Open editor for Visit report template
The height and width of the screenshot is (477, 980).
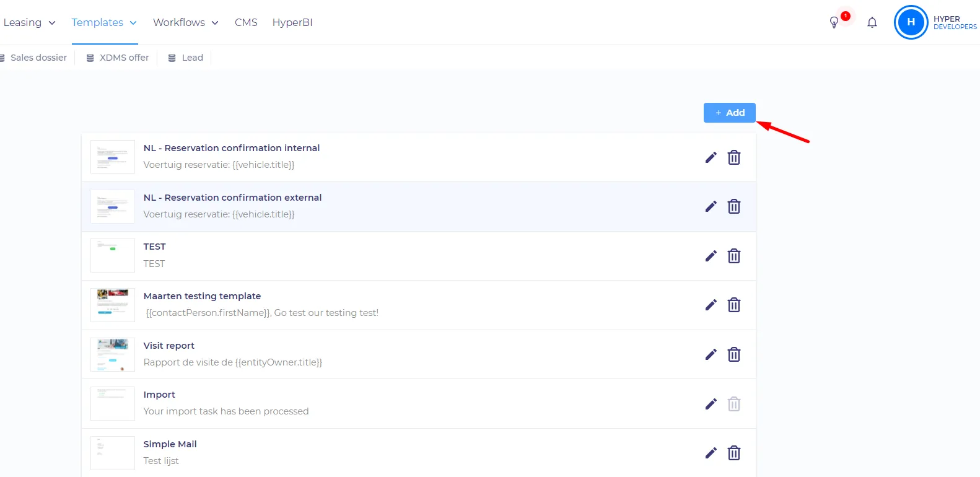click(711, 354)
